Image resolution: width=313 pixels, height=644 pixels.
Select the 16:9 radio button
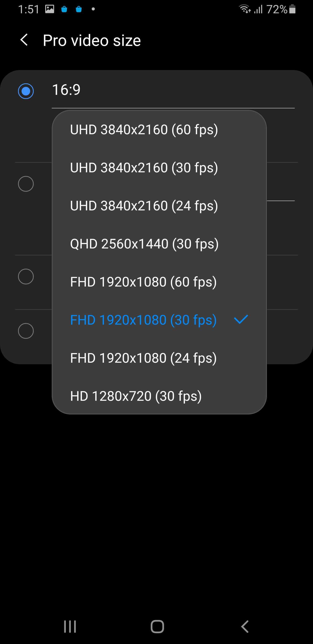(x=26, y=91)
